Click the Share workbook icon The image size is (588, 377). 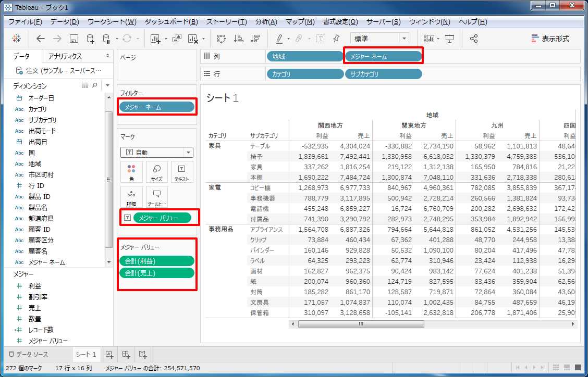coord(473,38)
